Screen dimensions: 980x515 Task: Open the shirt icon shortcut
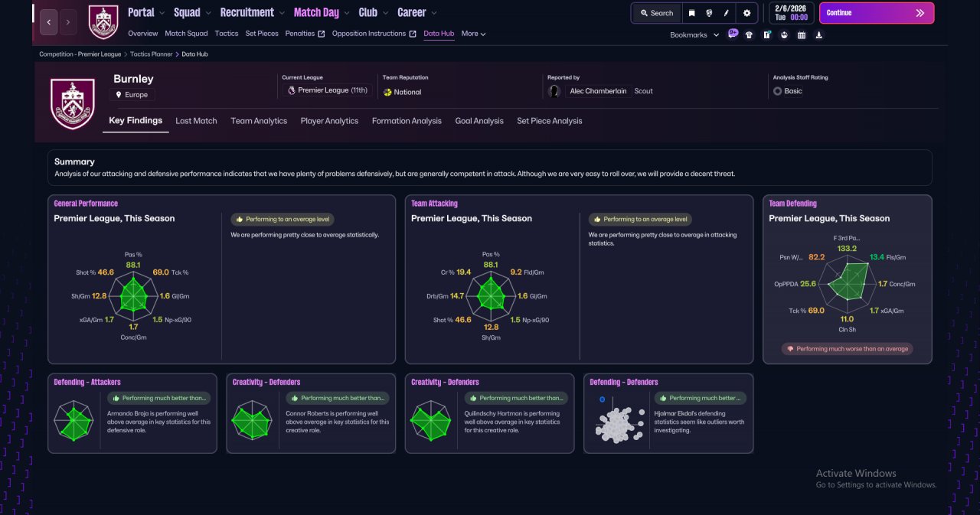tap(749, 34)
